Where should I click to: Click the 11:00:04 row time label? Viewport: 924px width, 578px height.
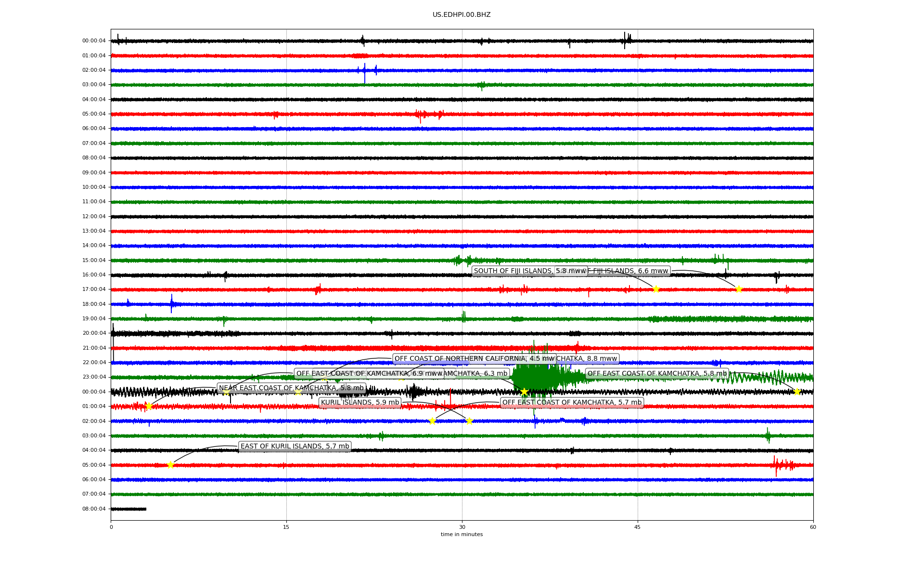coord(94,202)
